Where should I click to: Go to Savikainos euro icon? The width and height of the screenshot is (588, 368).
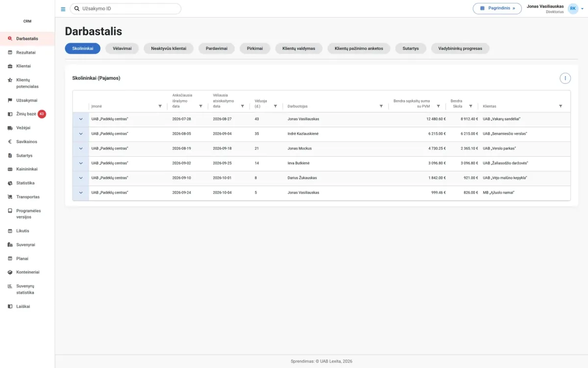tap(10, 142)
